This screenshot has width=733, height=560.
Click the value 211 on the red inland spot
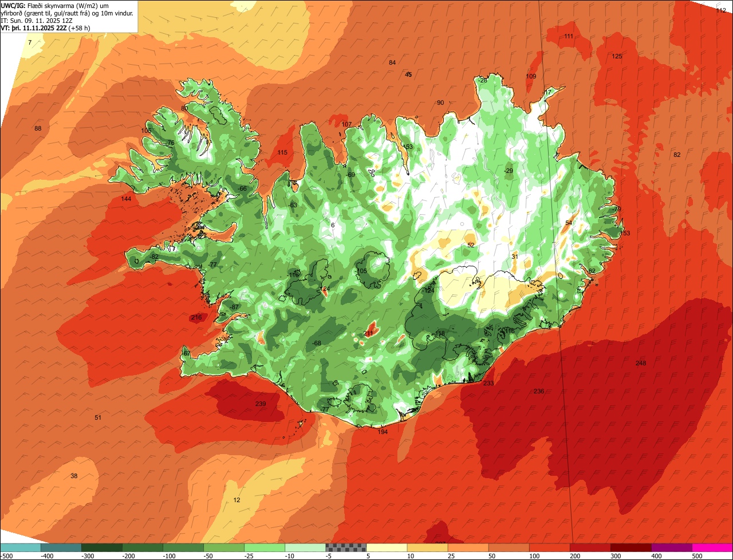point(368,333)
